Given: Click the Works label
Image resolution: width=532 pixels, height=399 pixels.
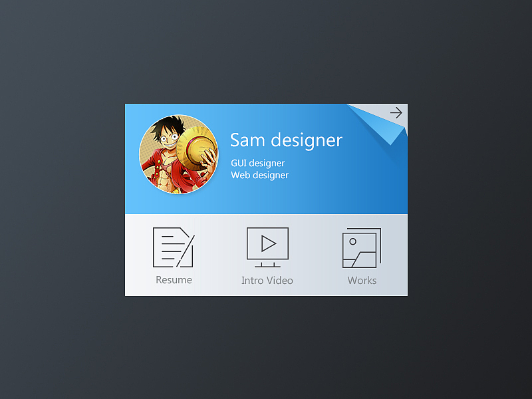Looking at the screenshot, I should (362, 281).
